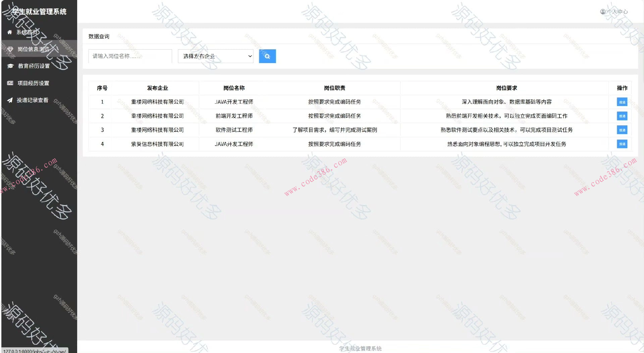Click the 序号 column header
Viewport: 644px width, 353px height.
[102, 88]
